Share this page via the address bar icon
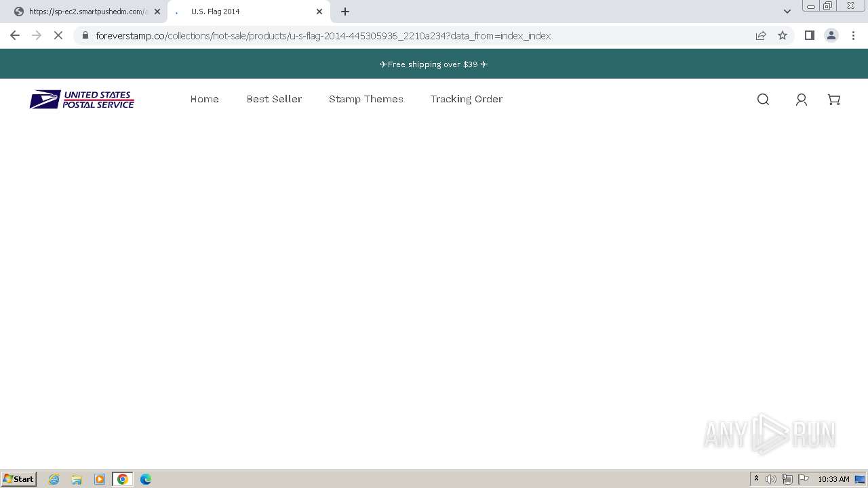The width and height of the screenshot is (868, 488). click(761, 35)
